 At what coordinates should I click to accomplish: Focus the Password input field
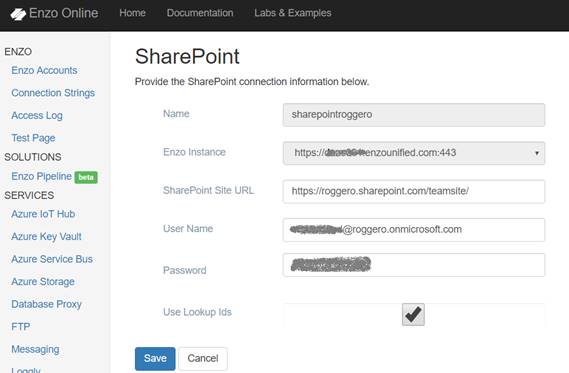[x=414, y=265]
